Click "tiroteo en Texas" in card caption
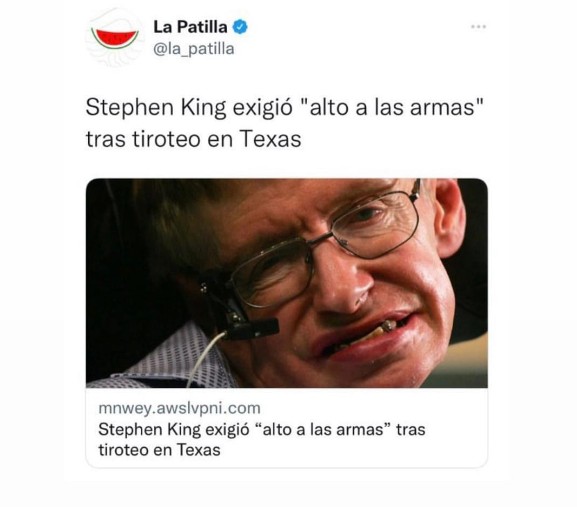 [159, 450]
